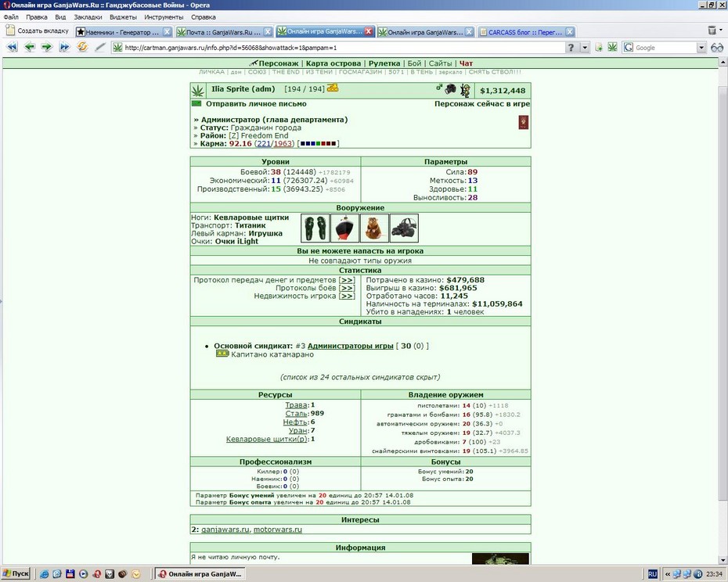Click the Очки iLight goggles thumbnail
The width and height of the screenshot is (728, 582).
click(404, 228)
